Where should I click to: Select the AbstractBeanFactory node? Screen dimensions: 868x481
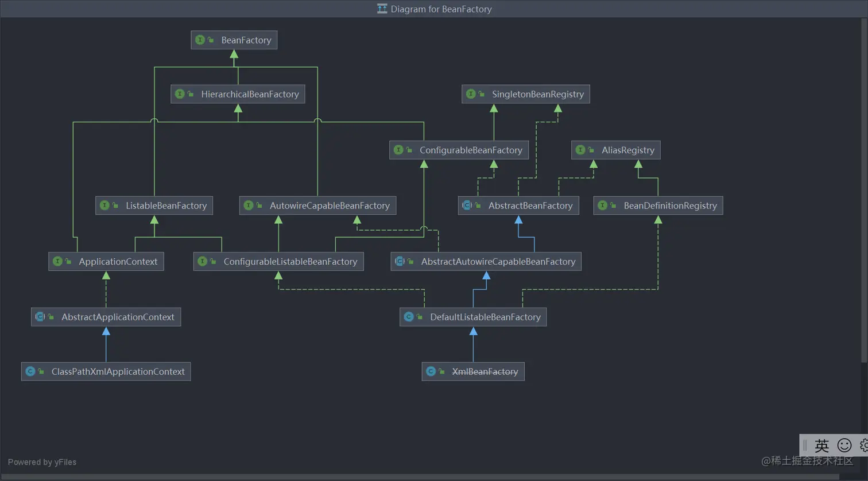(518, 205)
